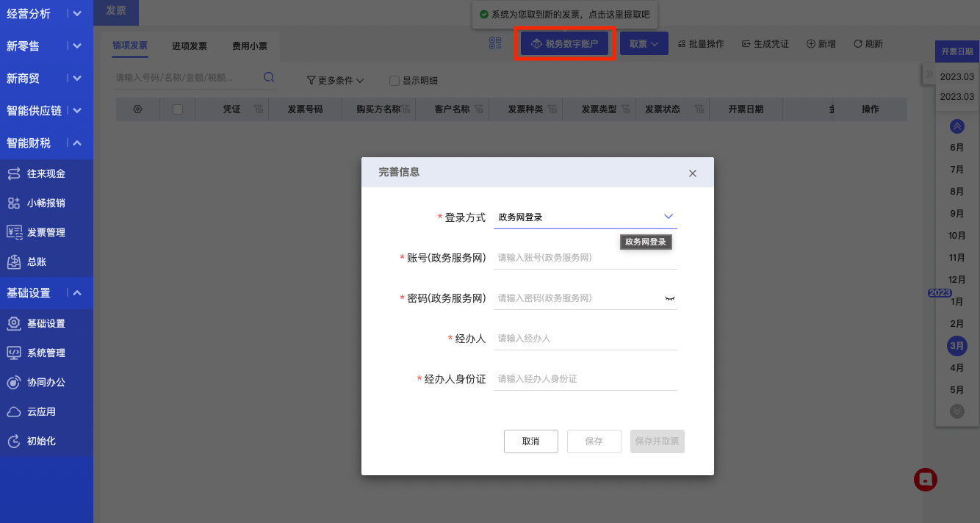Switch to the 费用小票 tab
The height and width of the screenshot is (523, 980).
pos(250,46)
